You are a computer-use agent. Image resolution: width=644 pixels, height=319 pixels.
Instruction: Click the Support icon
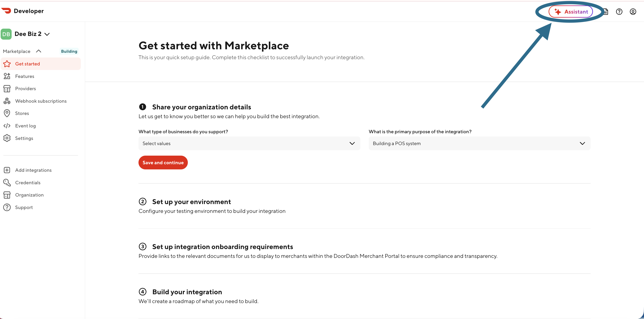(7, 207)
